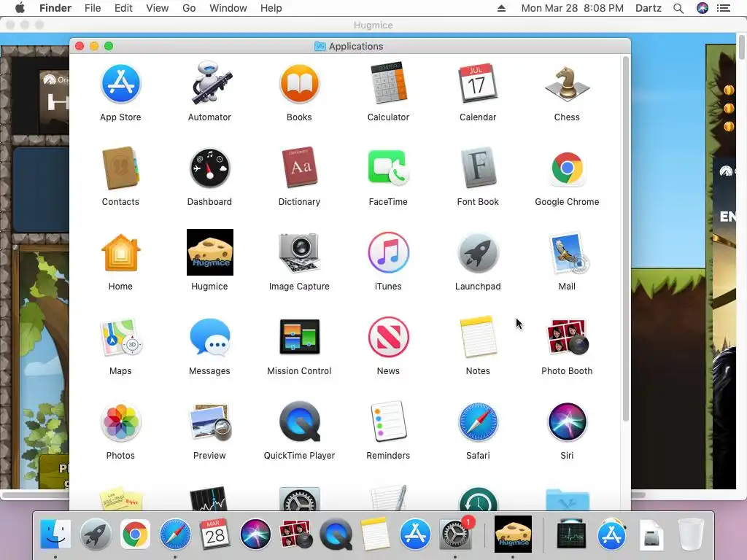Click the Dictionary application icon
The height and width of the screenshot is (560, 747).
click(x=299, y=168)
